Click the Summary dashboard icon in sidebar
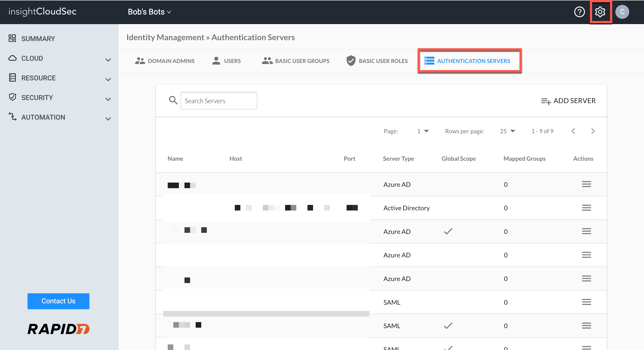The width and height of the screenshot is (644, 350). point(12,38)
